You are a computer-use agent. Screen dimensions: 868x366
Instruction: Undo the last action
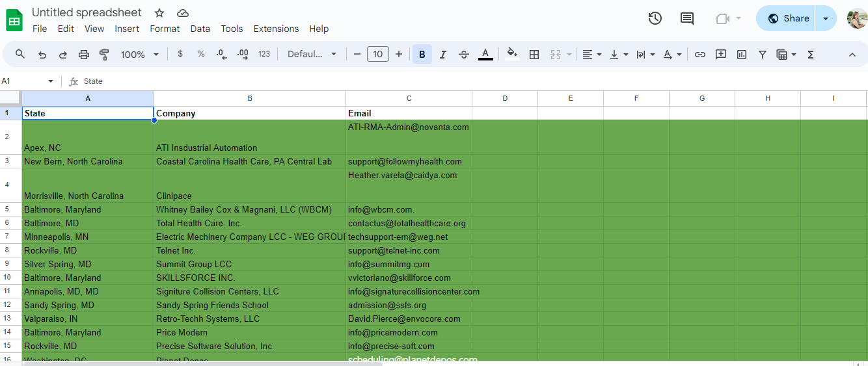(x=42, y=55)
